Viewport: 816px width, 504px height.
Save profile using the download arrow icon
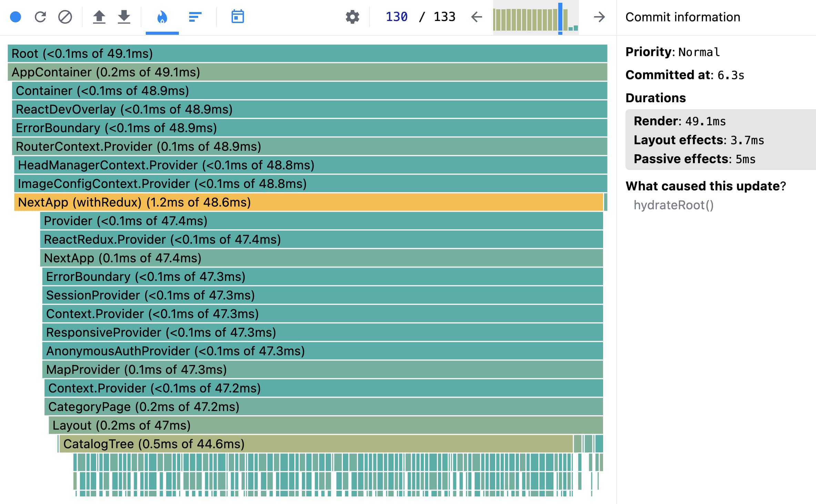(124, 17)
